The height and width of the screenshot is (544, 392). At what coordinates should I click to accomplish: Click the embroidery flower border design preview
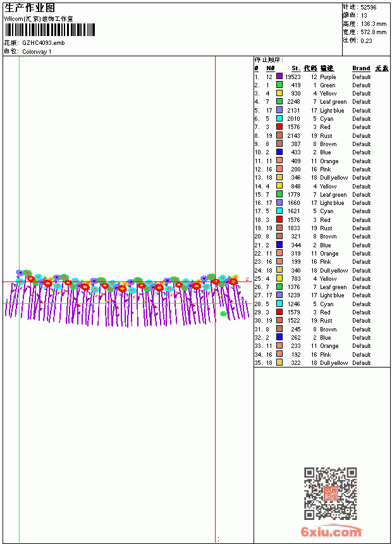point(127,299)
